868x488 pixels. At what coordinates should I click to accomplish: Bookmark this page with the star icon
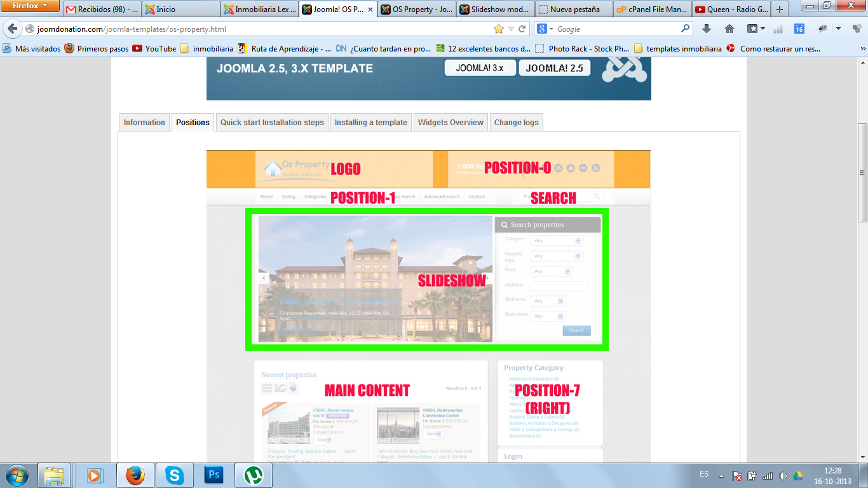pos(499,29)
